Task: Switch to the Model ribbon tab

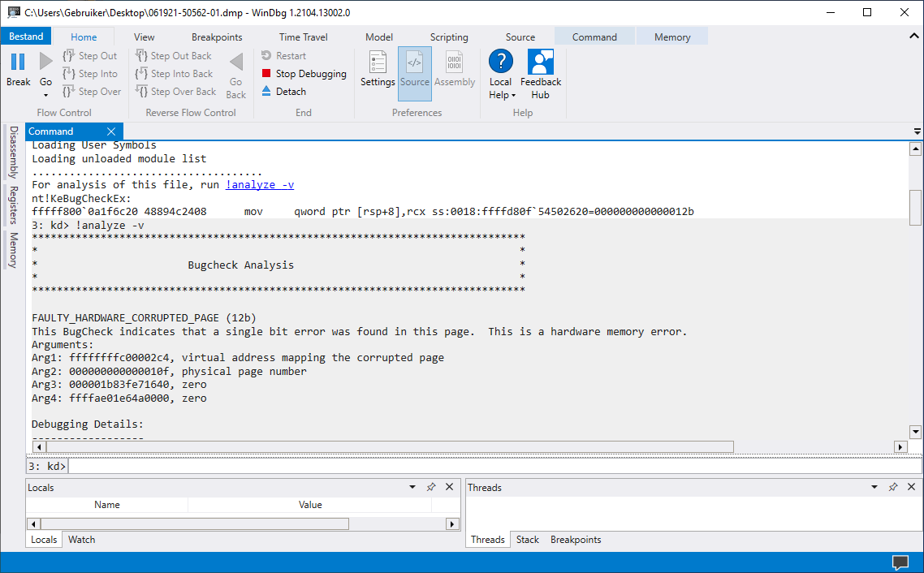Action: click(x=379, y=37)
